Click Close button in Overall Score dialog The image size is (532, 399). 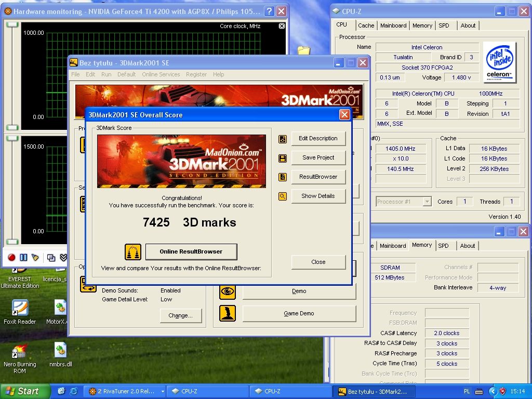(318, 262)
